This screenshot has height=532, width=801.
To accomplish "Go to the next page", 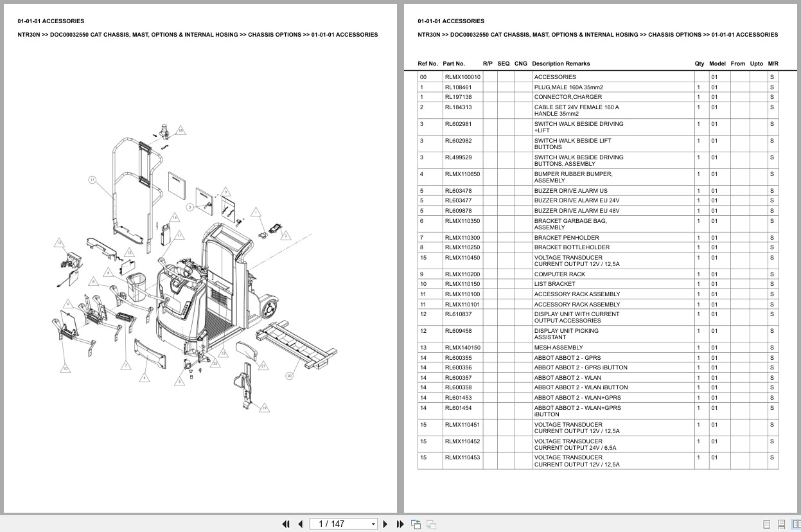I will (385, 524).
